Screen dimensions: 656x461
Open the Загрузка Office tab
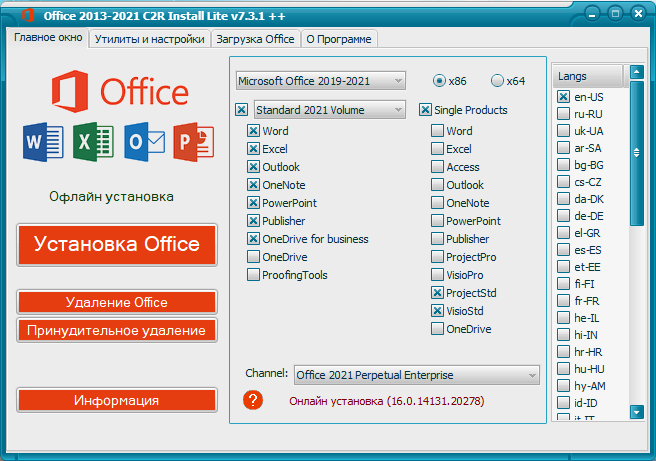(x=255, y=39)
